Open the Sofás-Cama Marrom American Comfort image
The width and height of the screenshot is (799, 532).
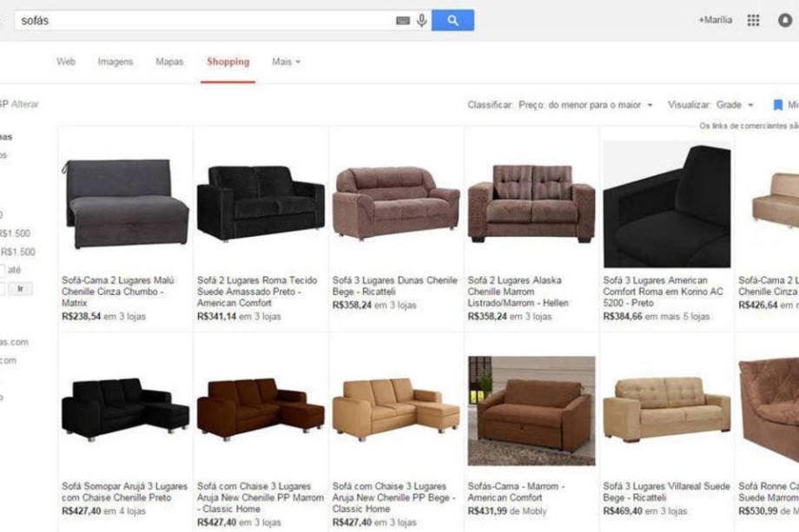point(532,410)
